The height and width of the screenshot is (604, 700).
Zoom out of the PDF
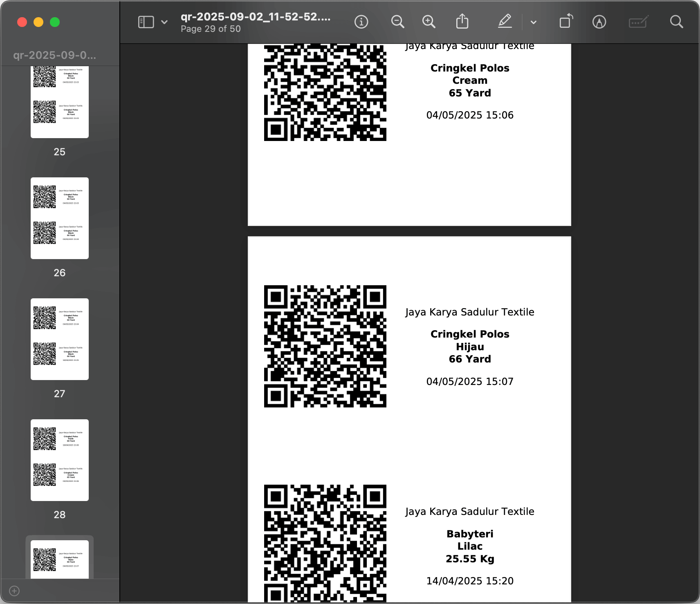(x=398, y=21)
